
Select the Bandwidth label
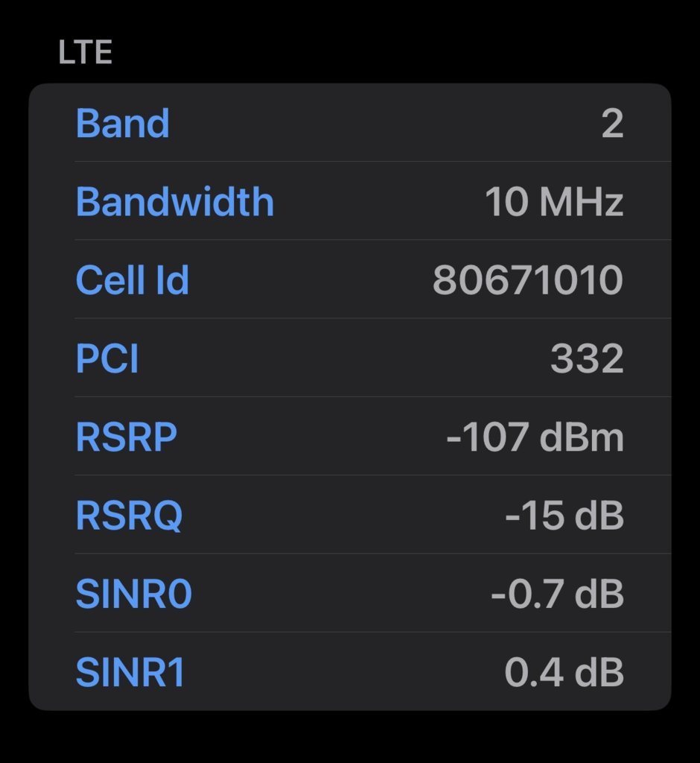[175, 201]
